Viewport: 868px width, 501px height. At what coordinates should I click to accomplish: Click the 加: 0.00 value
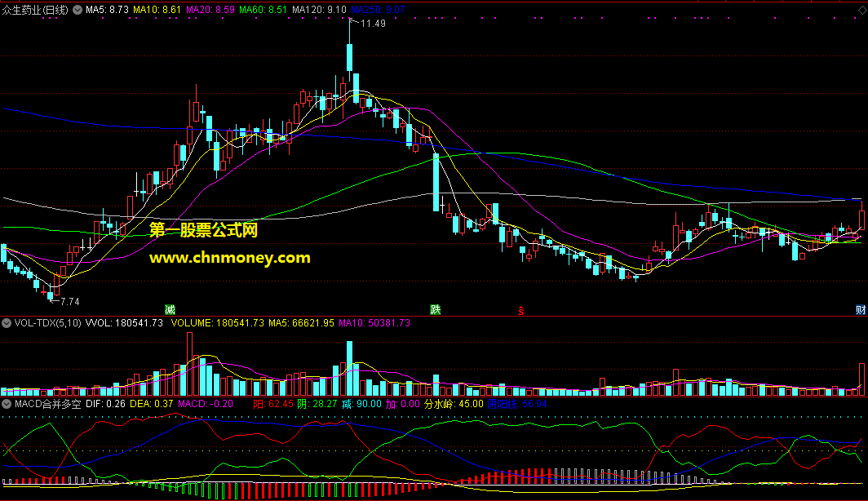point(402,404)
